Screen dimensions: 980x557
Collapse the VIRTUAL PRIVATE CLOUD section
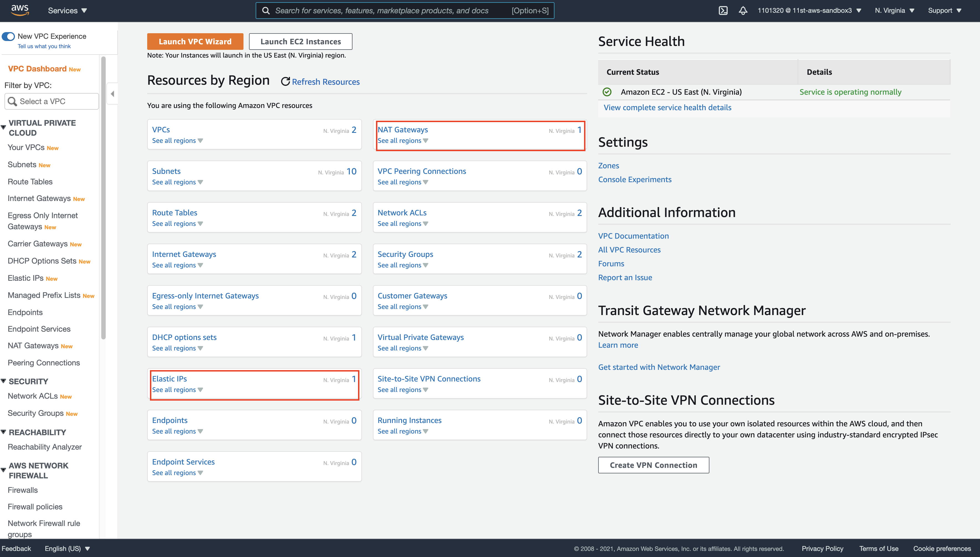[x=3, y=127]
